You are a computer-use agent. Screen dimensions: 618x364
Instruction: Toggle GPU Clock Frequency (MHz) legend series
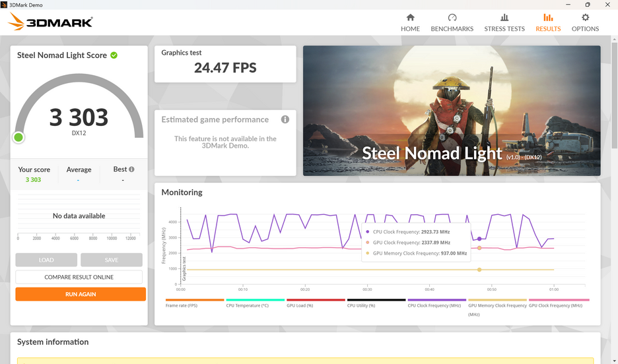point(558,303)
